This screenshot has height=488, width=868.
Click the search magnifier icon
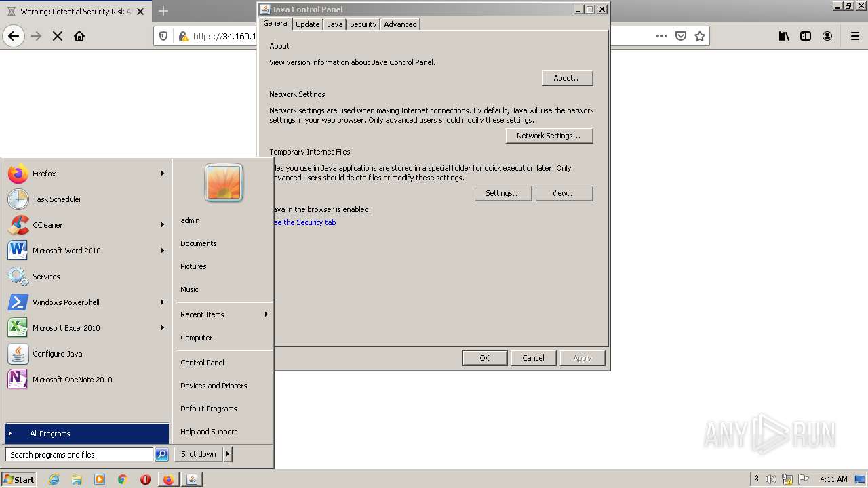pos(161,455)
